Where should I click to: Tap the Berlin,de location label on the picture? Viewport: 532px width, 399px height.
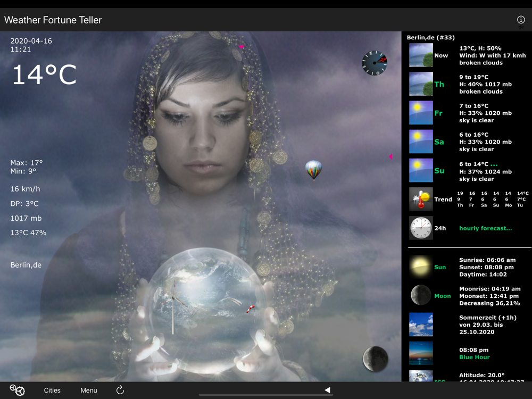coord(26,265)
